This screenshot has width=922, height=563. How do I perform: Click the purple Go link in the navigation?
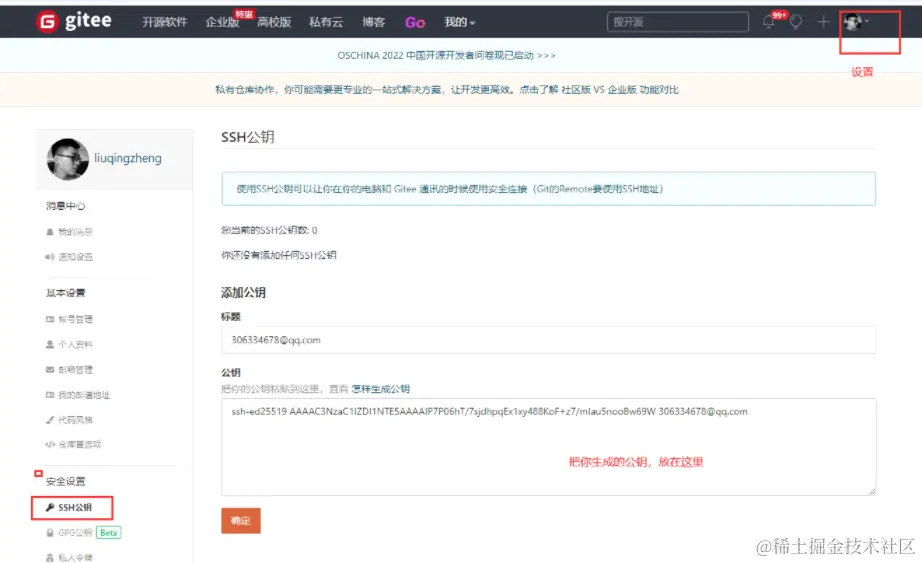(x=415, y=22)
